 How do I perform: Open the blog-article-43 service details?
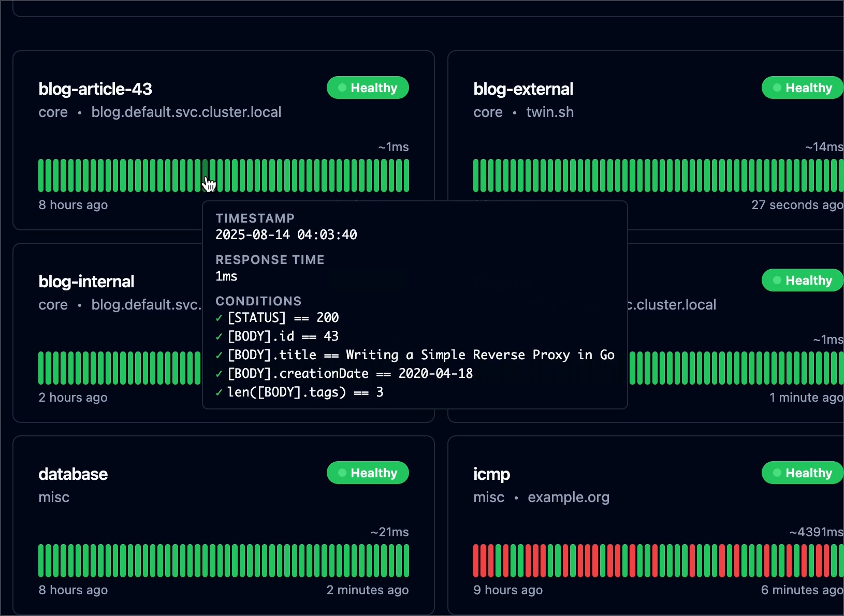(x=95, y=89)
